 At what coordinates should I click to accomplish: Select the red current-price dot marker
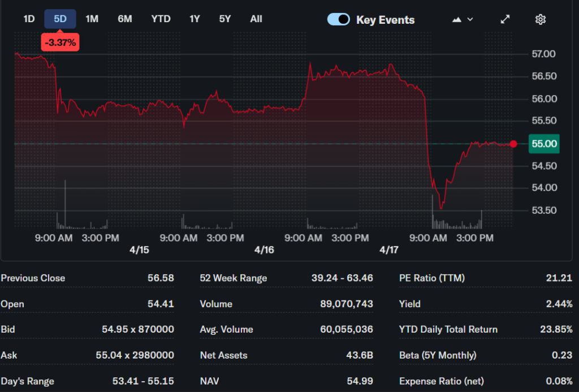coord(513,144)
